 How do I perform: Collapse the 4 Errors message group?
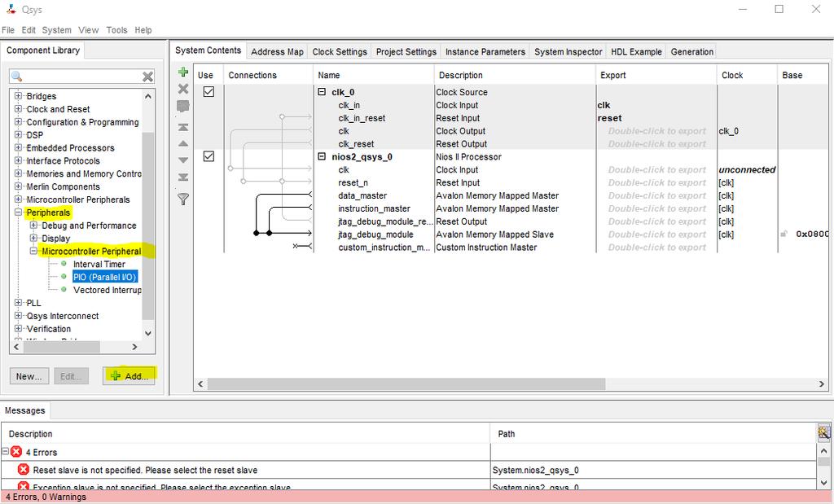[x=6, y=452]
